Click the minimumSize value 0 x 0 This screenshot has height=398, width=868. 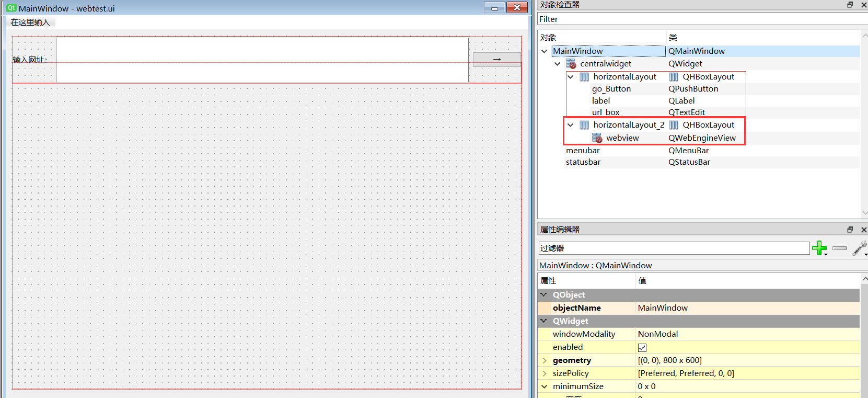click(x=747, y=386)
